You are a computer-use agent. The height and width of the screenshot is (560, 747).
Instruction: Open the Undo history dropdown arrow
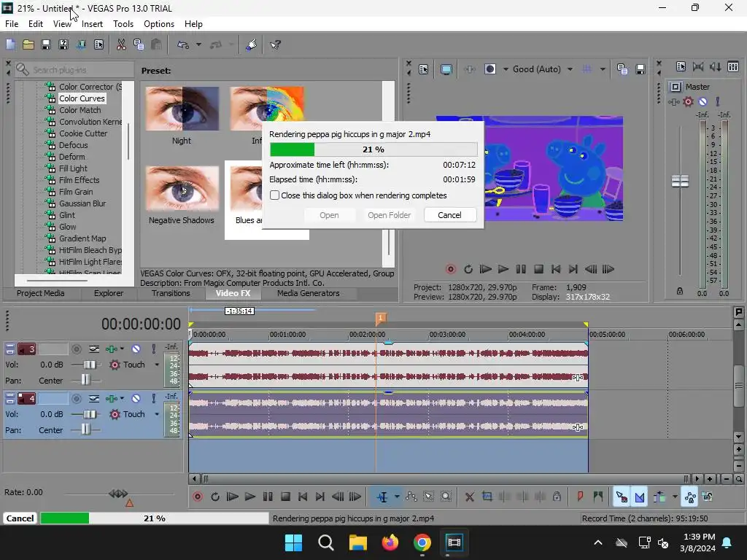click(198, 44)
